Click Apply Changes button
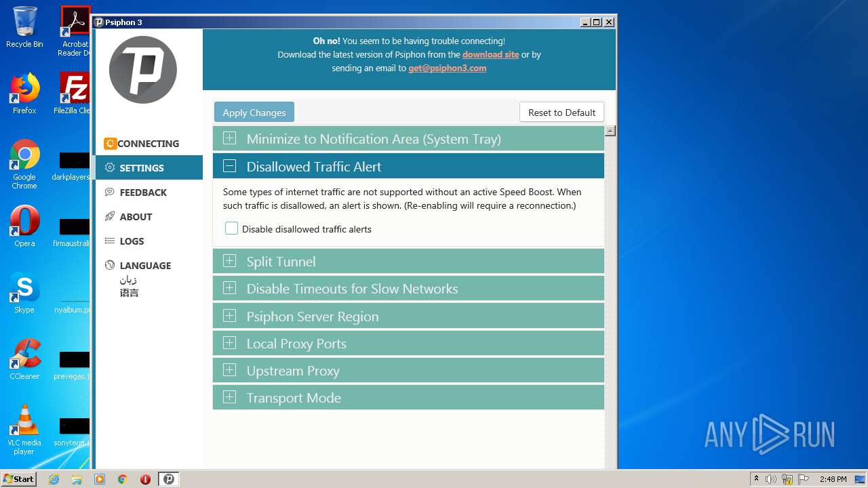 coord(254,113)
